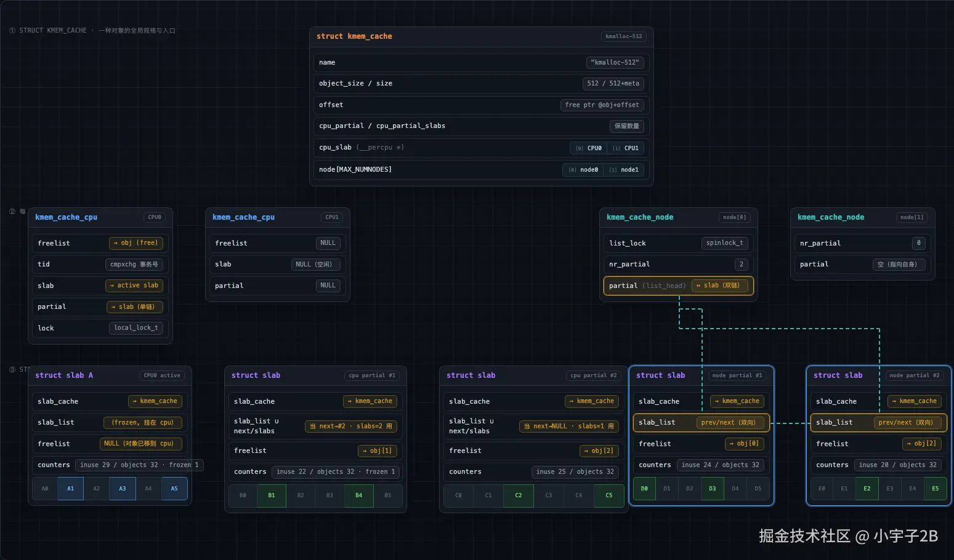Image resolution: width=954 pixels, height=560 pixels.
Task: Click nr_partial value 0 in node[1]
Action: coord(919,243)
